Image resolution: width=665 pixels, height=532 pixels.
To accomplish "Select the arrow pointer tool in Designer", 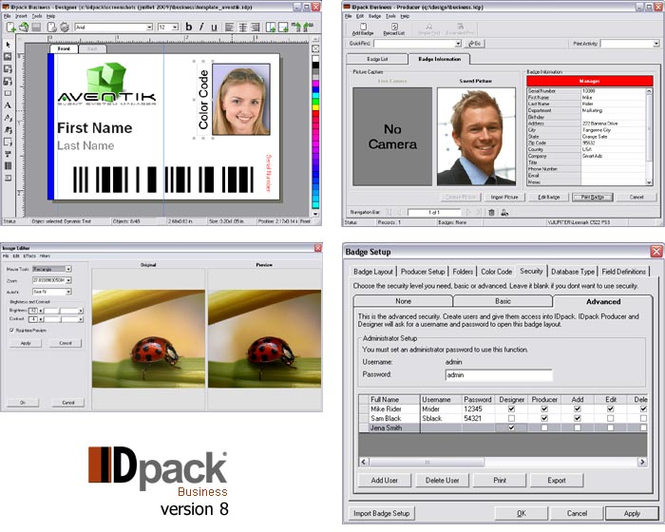I will pyautogui.click(x=8, y=45).
